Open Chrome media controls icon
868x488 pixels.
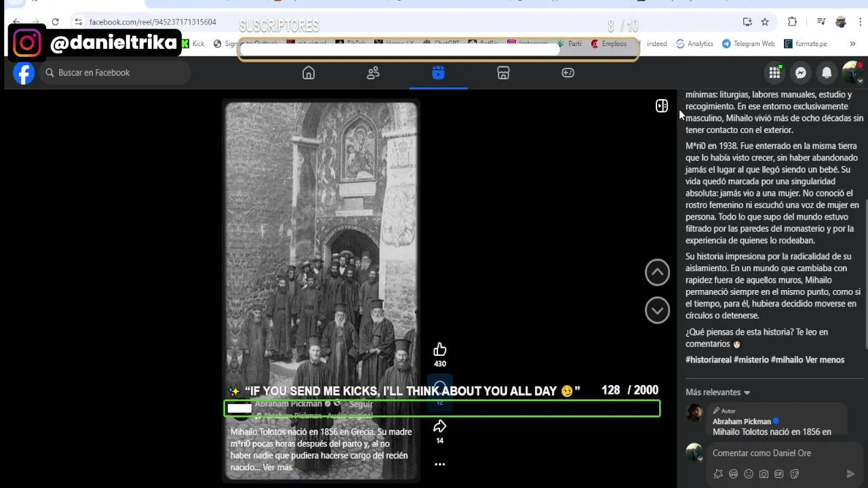point(821,22)
